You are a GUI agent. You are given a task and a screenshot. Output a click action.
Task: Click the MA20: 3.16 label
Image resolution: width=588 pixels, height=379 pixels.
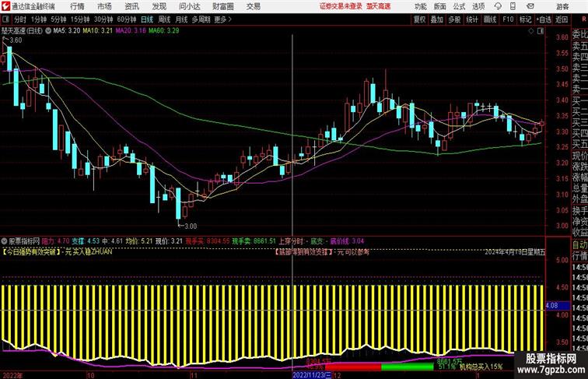coord(131,31)
